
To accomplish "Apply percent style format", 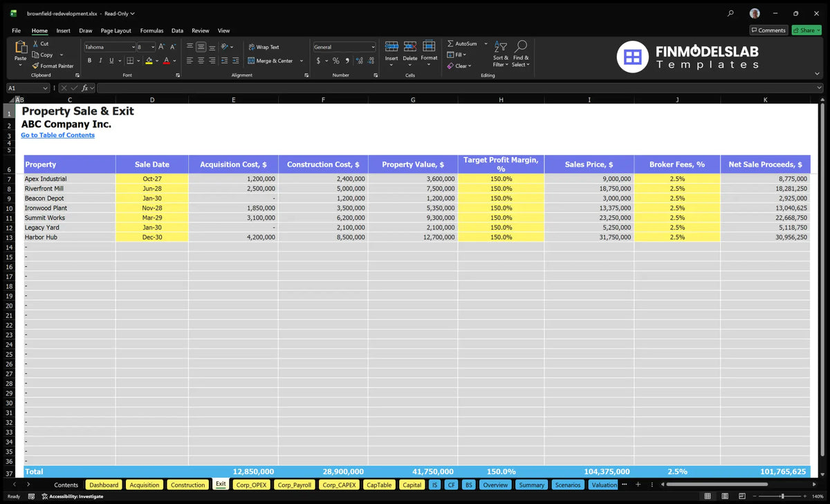I will point(336,61).
